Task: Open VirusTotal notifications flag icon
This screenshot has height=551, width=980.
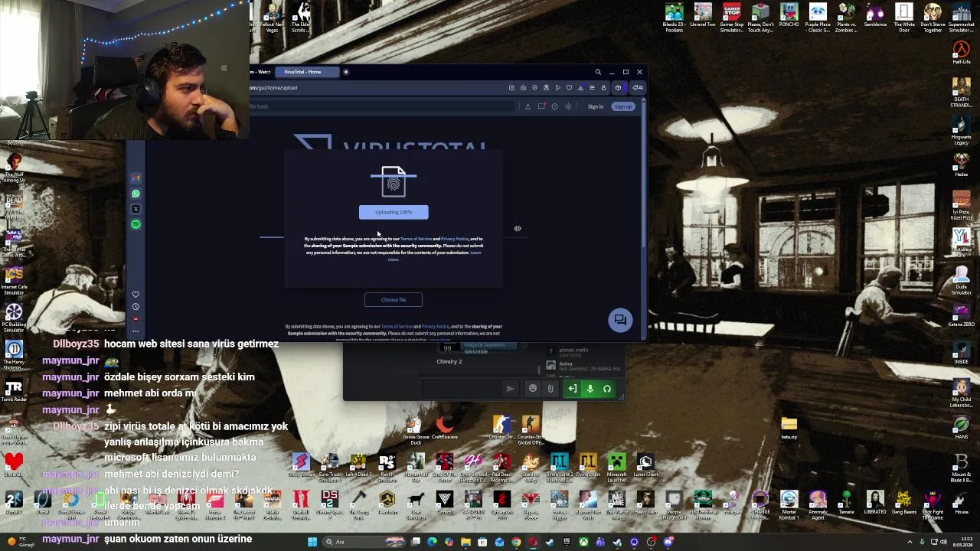Action: point(541,106)
